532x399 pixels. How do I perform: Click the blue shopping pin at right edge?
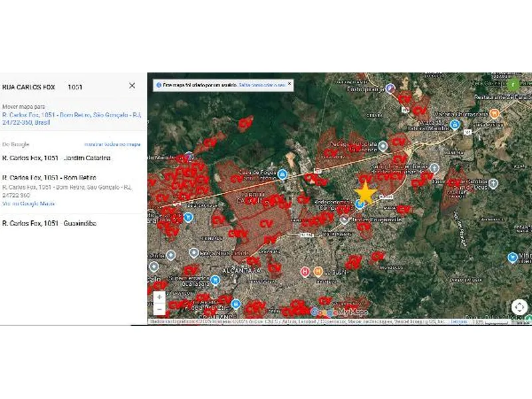tap(512, 257)
